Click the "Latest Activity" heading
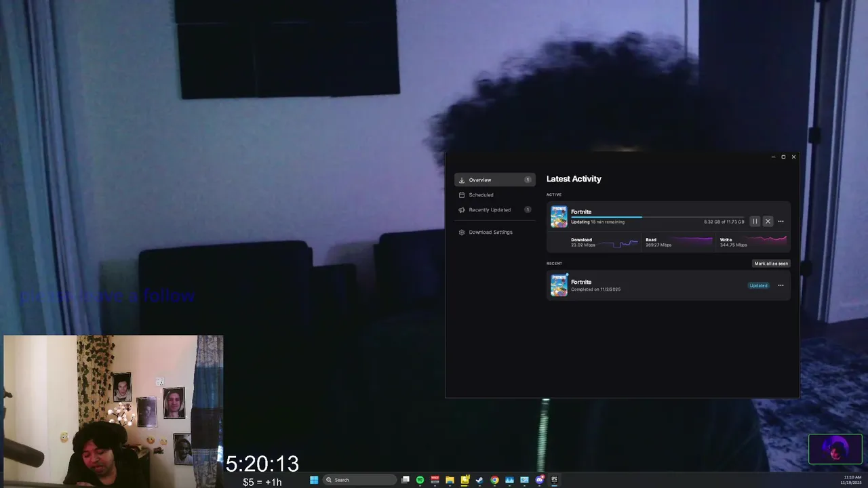 [x=574, y=179]
